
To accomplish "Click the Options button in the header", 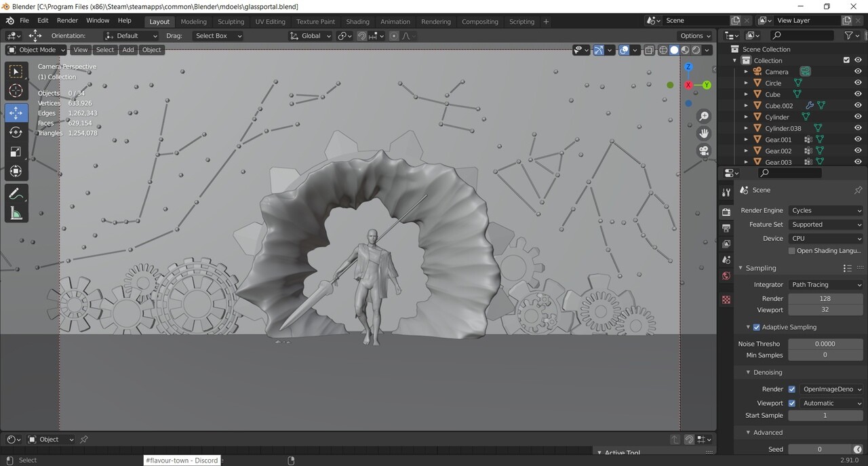I will click(x=695, y=36).
